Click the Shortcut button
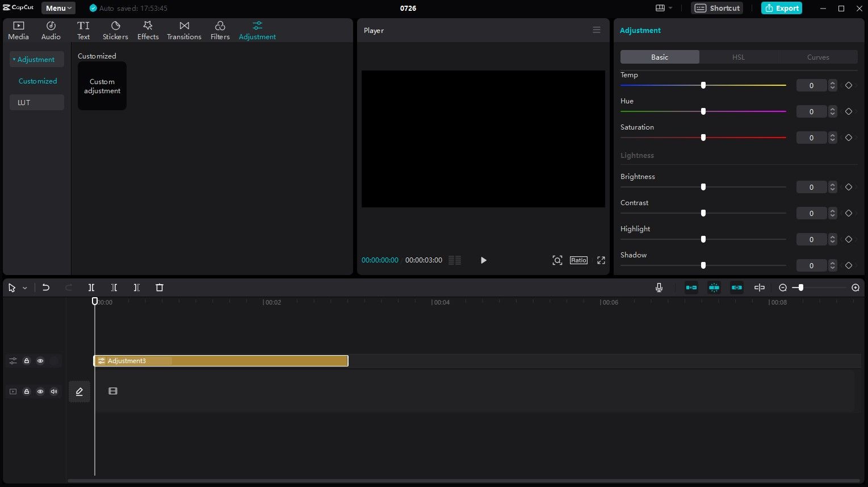 [717, 8]
